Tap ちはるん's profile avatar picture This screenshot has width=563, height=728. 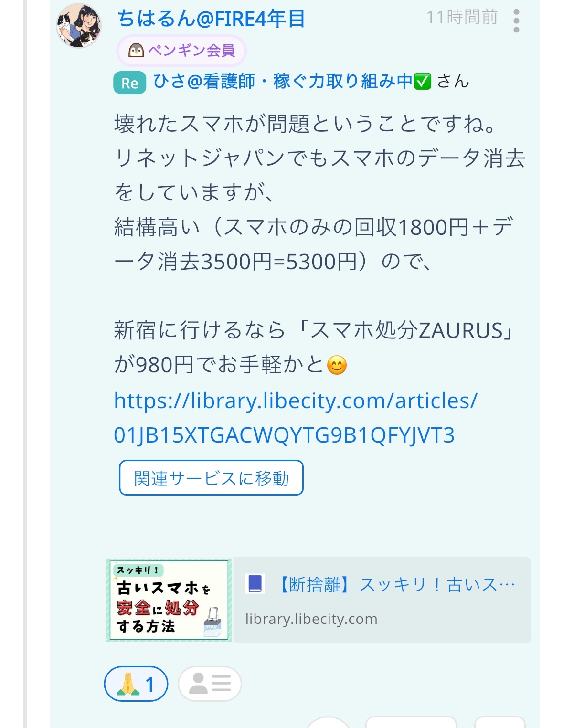point(79,26)
